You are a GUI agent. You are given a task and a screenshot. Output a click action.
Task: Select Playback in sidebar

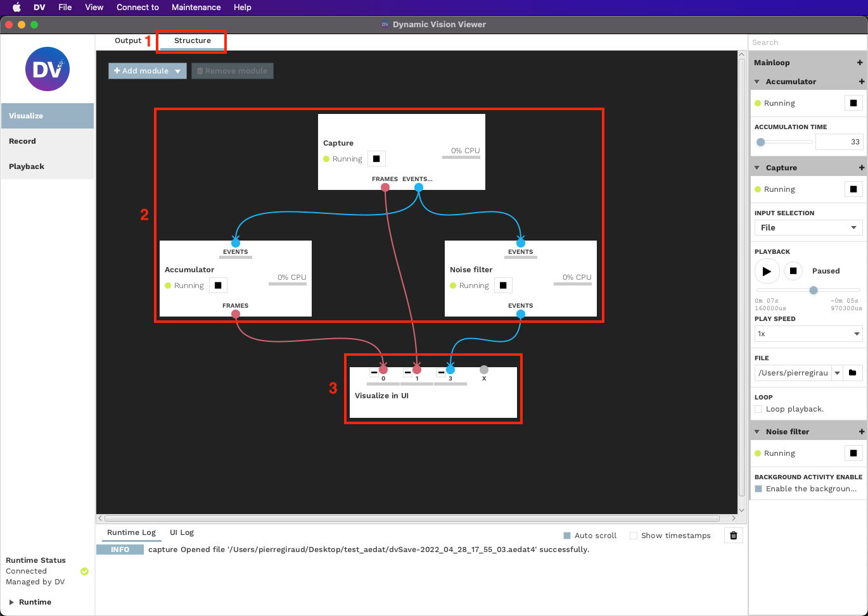48,167
